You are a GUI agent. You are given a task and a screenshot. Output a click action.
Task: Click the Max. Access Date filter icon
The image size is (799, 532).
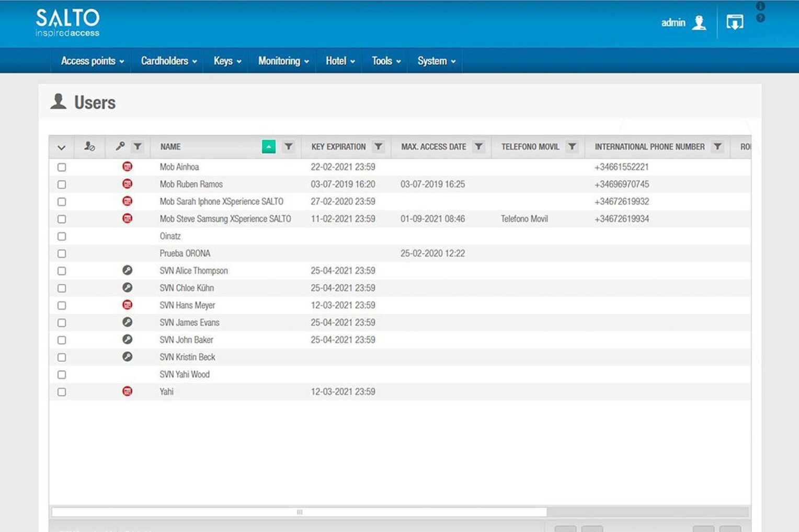[478, 147]
